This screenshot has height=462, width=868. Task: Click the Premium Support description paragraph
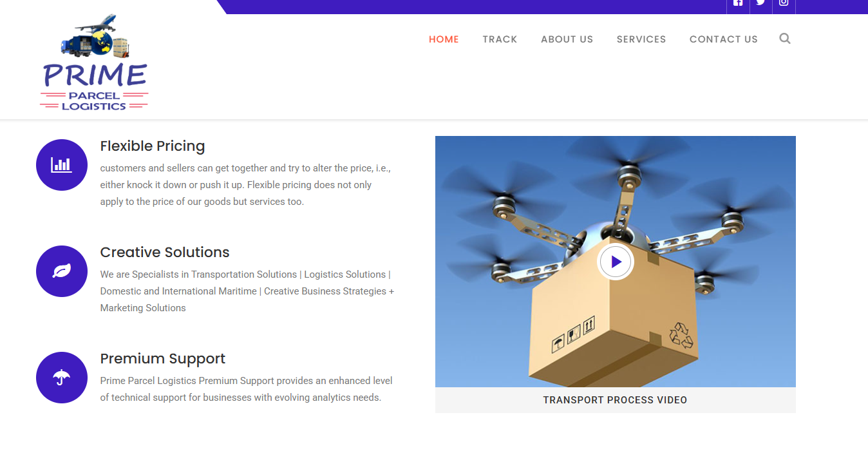pyautogui.click(x=246, y=389)
